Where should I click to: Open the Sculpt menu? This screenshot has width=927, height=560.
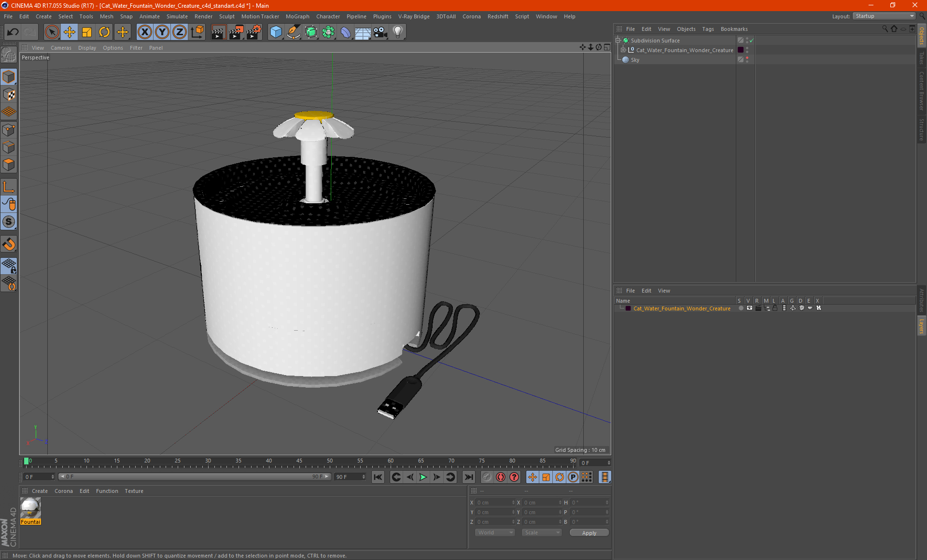tap(226, 16)
